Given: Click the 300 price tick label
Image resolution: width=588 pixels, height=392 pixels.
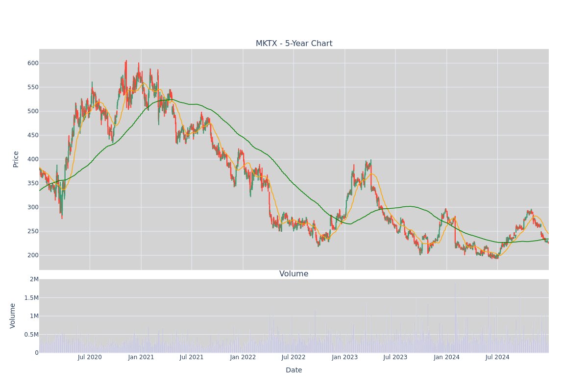Looking at the screenshot, I should point(33,207).
